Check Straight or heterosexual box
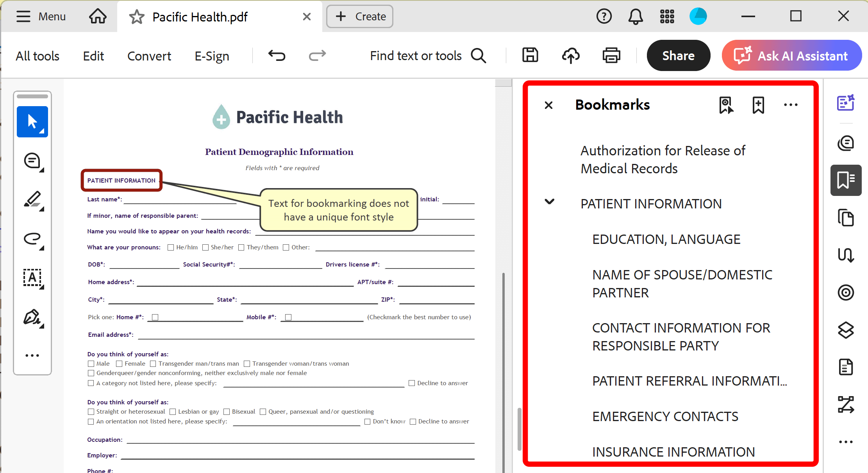 pyautogui.click(x=91, y=412)
